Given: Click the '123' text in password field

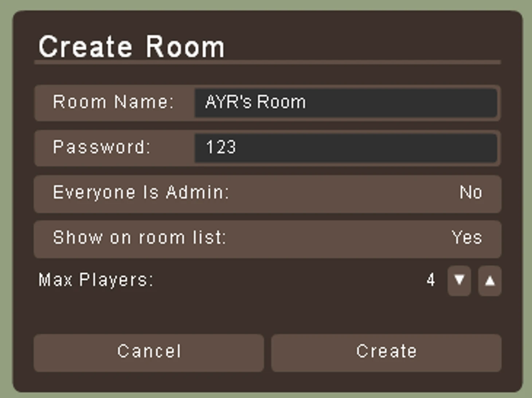Looking at the screenshot, I should pyautogui.click(x=221, y=147).
